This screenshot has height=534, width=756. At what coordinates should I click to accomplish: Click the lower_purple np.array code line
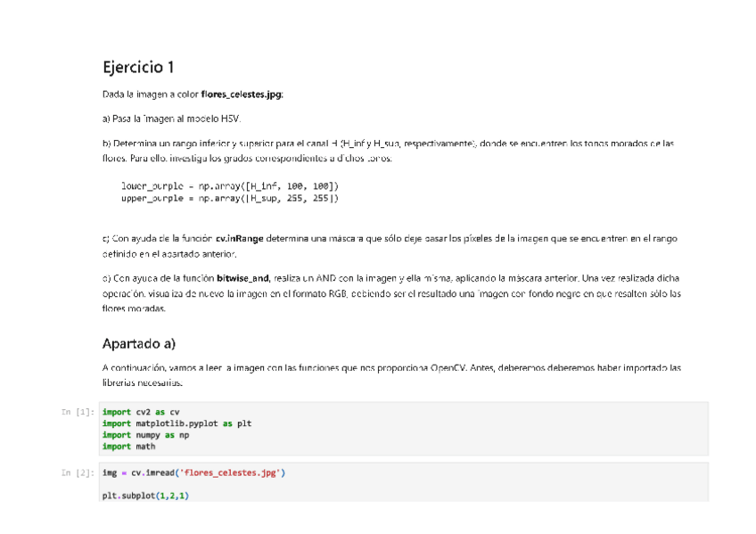click(x=229, y=185)
